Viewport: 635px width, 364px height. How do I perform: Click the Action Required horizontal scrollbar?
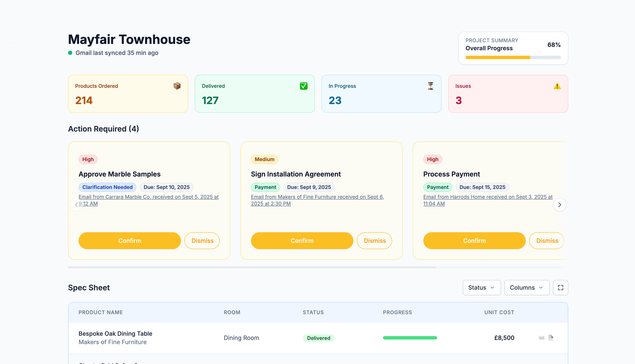coord(252,267)
